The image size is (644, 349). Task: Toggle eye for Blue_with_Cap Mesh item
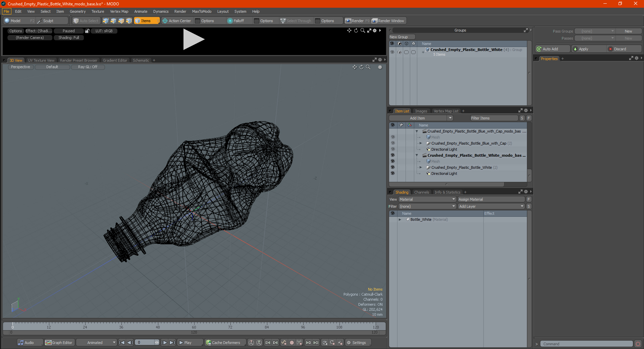[x=392, y=137]
